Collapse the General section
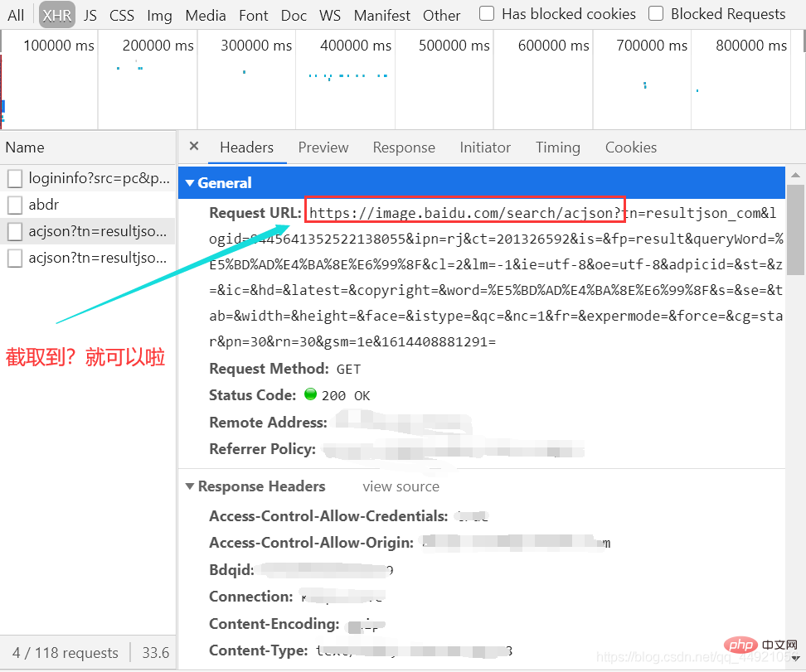Viewport: 806px width, 672px height. [x=190, y=183]
